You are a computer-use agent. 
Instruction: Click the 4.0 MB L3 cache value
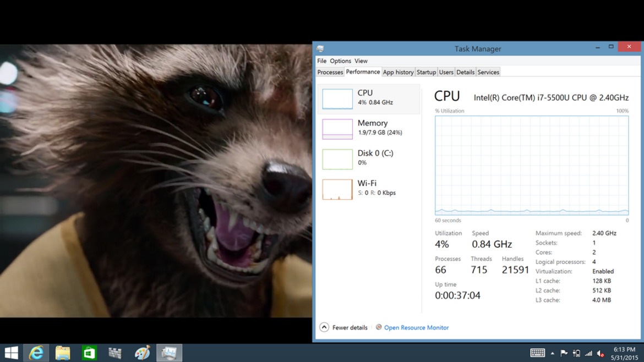point(602,300)
